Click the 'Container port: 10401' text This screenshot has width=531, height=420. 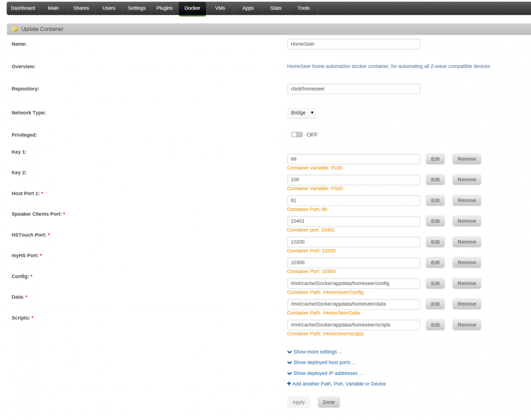click(x=311, y=230)
